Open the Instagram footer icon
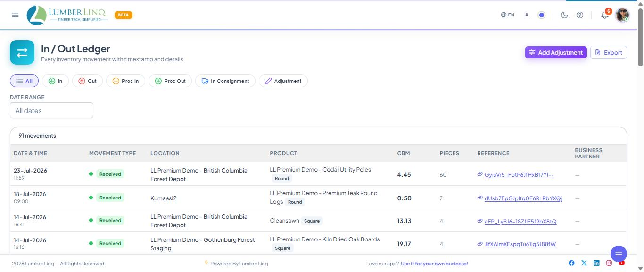The height and width of the screenshot is (272, 644). 609,263
